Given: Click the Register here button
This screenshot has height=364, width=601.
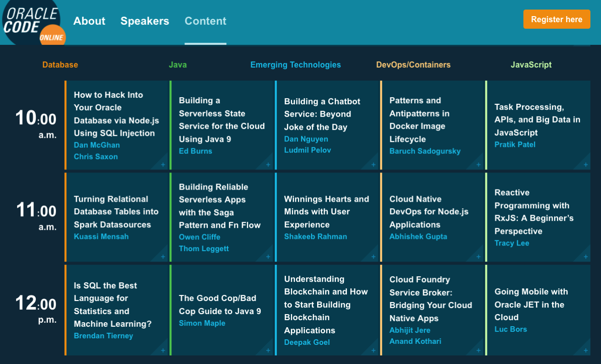Looking at the screenshot, I should pyautogui.click(x=557, y=19).
